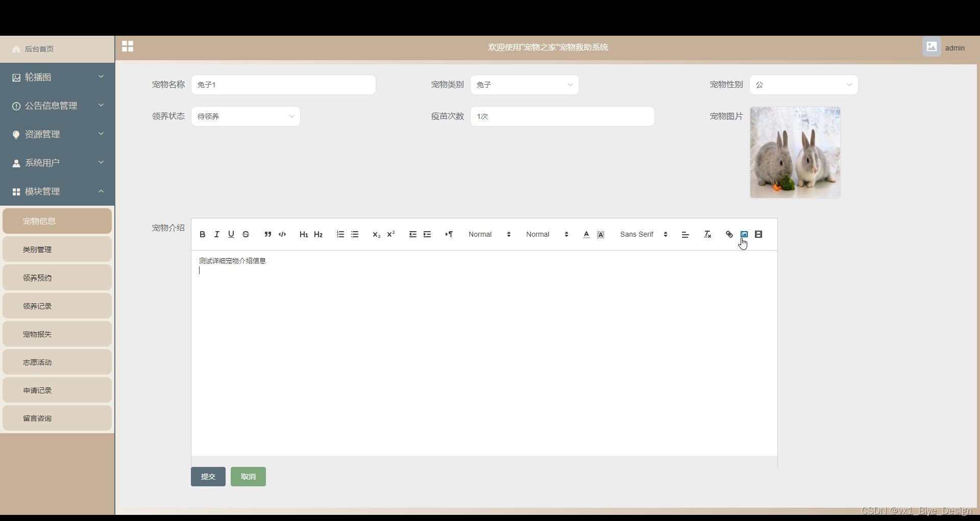Collapse the 模块管理 sidebar menu
980x521 pixels.
57,191
